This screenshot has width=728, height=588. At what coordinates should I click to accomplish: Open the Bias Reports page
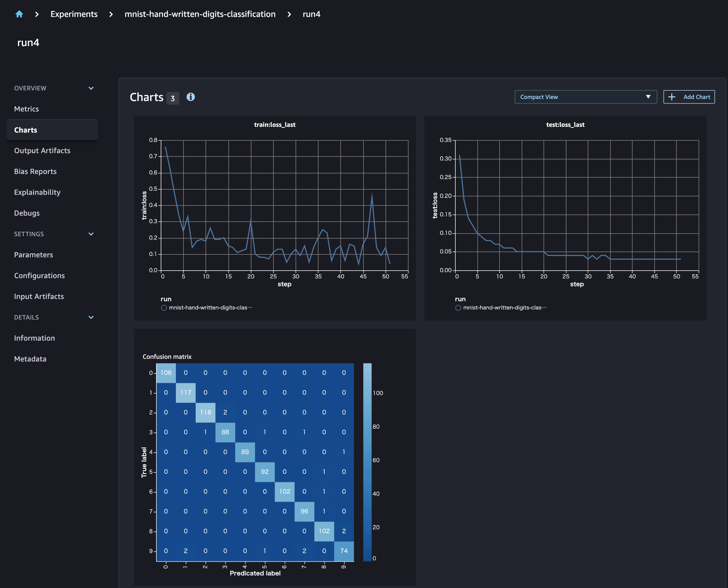pos(35,171)
